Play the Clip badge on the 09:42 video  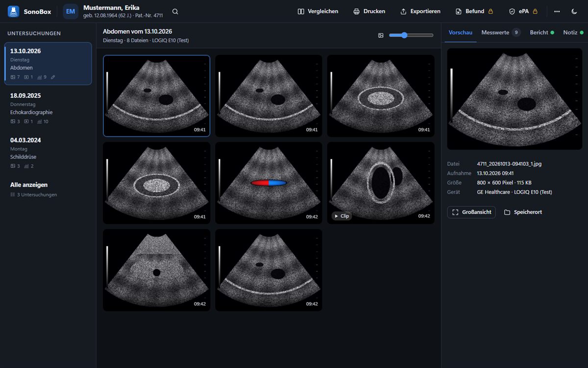342,216
